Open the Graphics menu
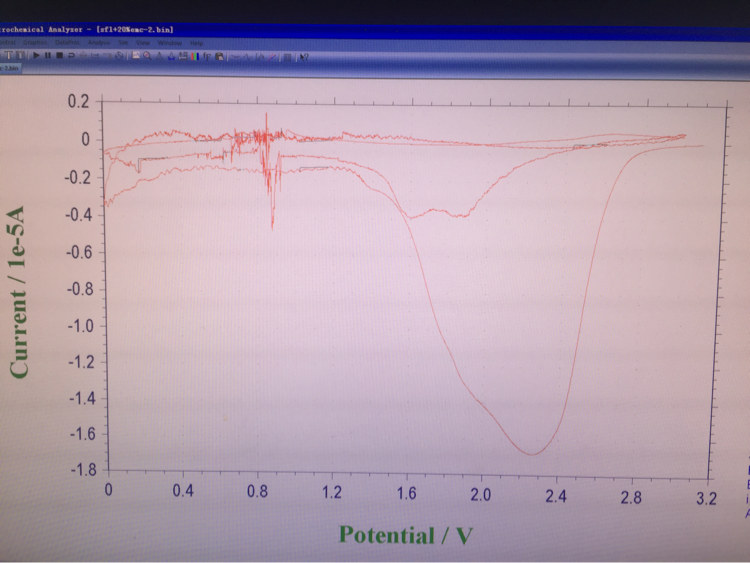Viewport: 750px width, 563px height. point(35,43)
